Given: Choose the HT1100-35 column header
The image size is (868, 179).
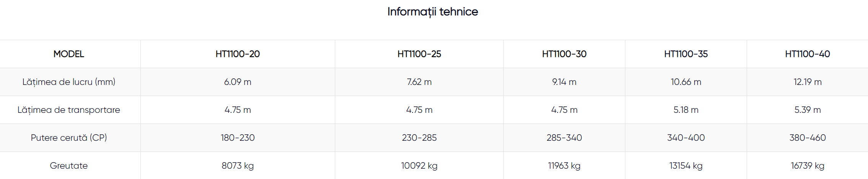Looking at the screenshot, I should (686, 54).
